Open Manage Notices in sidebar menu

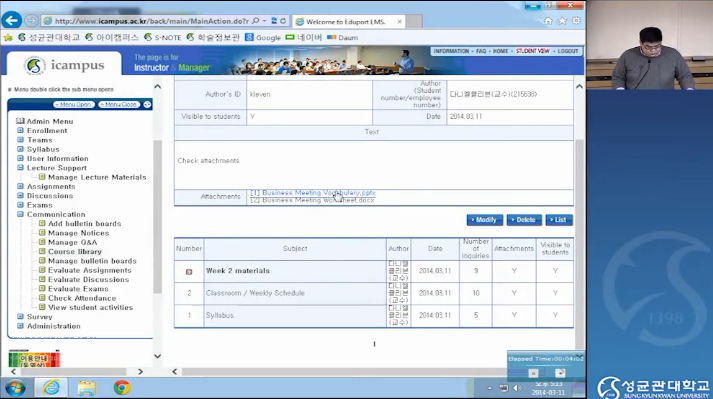pyautogui.click(x=78, y=233)
